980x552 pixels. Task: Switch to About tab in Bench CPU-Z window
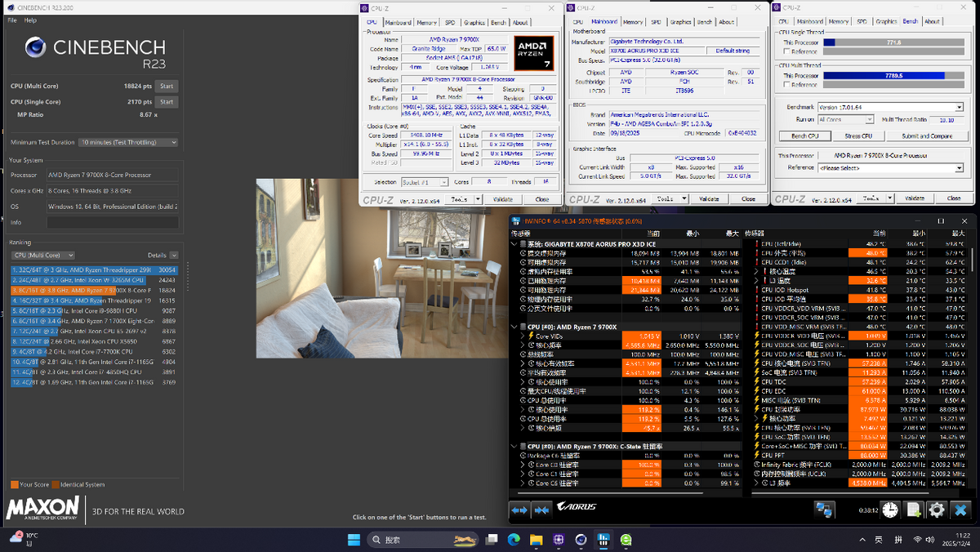pos(933,22)
